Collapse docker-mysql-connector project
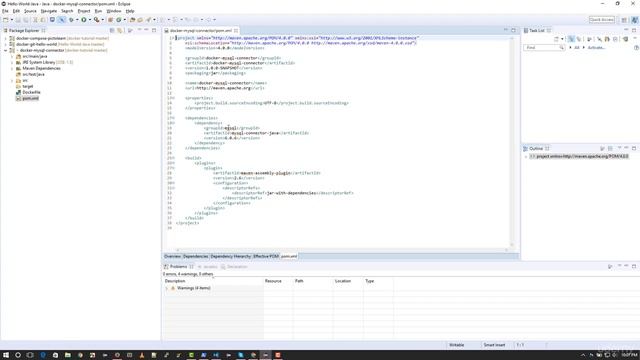640x360 pixels. pyautogui.click(x=6, y=50)
